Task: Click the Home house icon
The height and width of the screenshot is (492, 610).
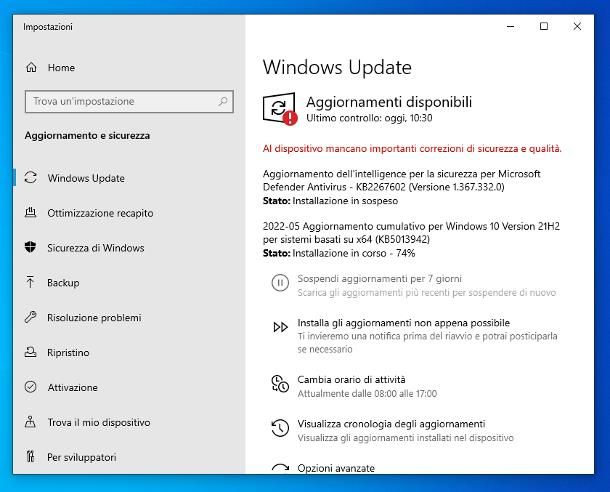Action: tap(31, 67)
